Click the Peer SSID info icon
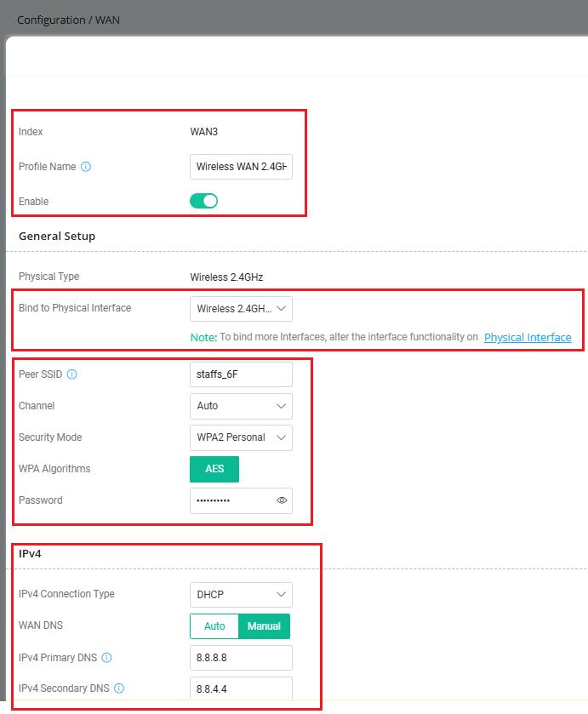Image resolution: width=588 pixels, height=714 pixels. pos(72,374)
